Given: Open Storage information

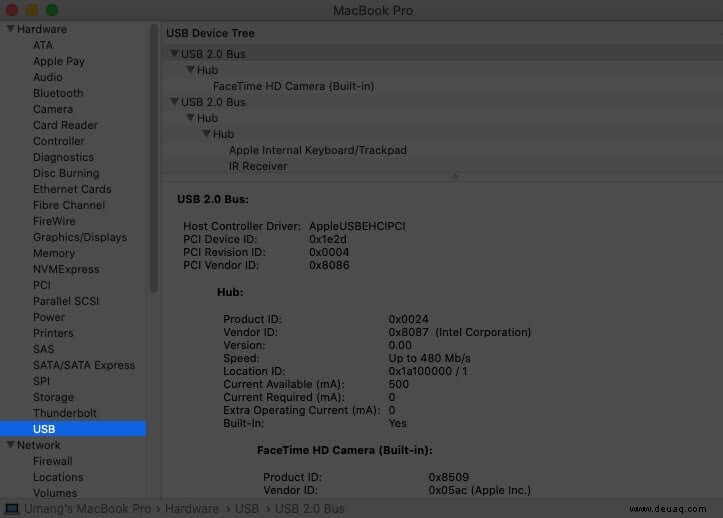Looking at the screenshot, I should point(53,397).
